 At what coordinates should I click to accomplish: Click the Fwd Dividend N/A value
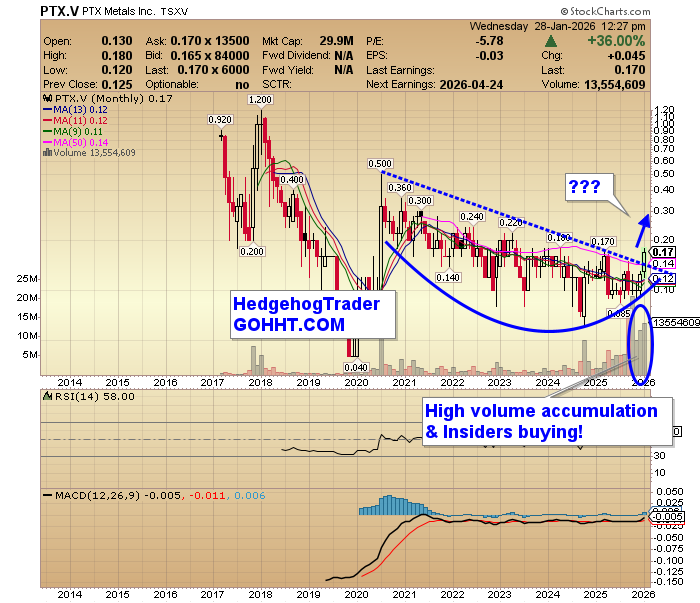point(344,56)
